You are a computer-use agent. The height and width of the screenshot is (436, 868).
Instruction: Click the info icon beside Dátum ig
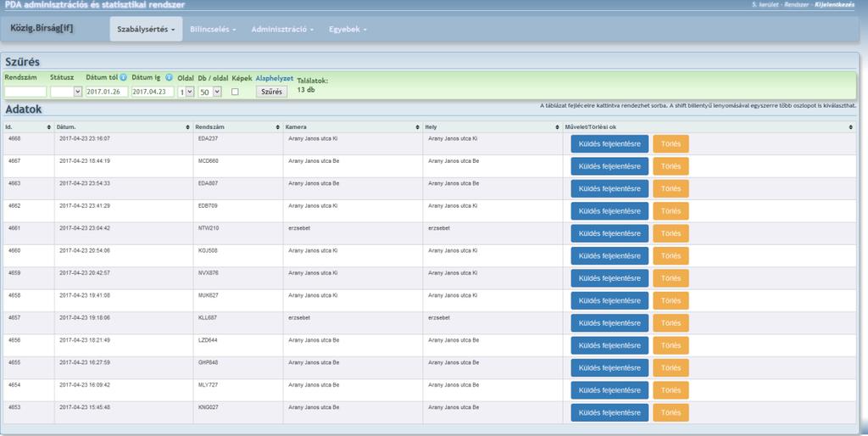tap(169, 77)
